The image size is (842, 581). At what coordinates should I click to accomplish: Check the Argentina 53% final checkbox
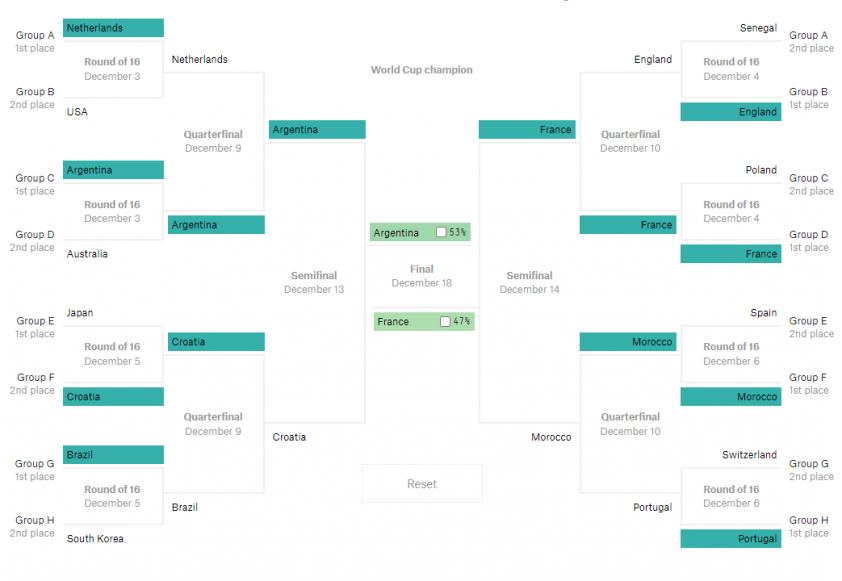pyautogui.click(x=441, y=232)
